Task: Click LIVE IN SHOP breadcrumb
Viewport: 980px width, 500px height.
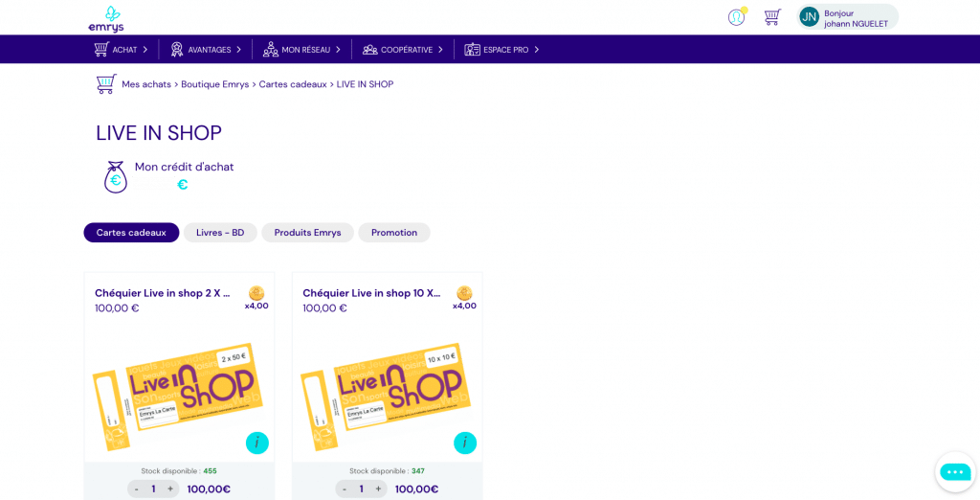Action: coord(365,84)
